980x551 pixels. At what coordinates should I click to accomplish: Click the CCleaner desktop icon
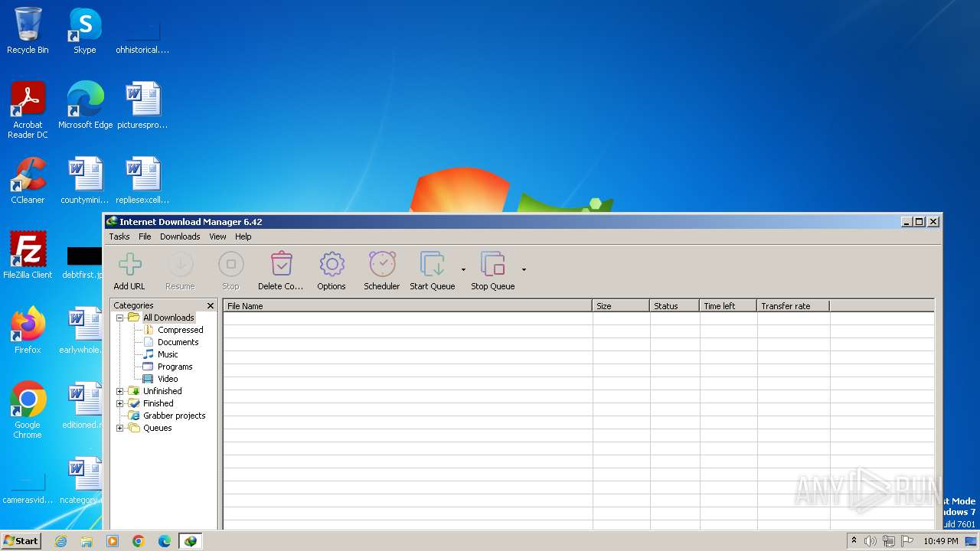(28, 181)
